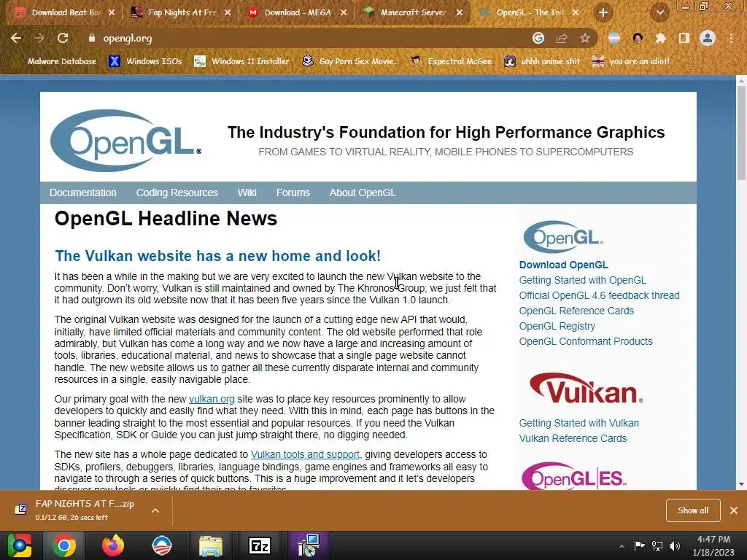Reload the opengl.org page

[63, 38]
